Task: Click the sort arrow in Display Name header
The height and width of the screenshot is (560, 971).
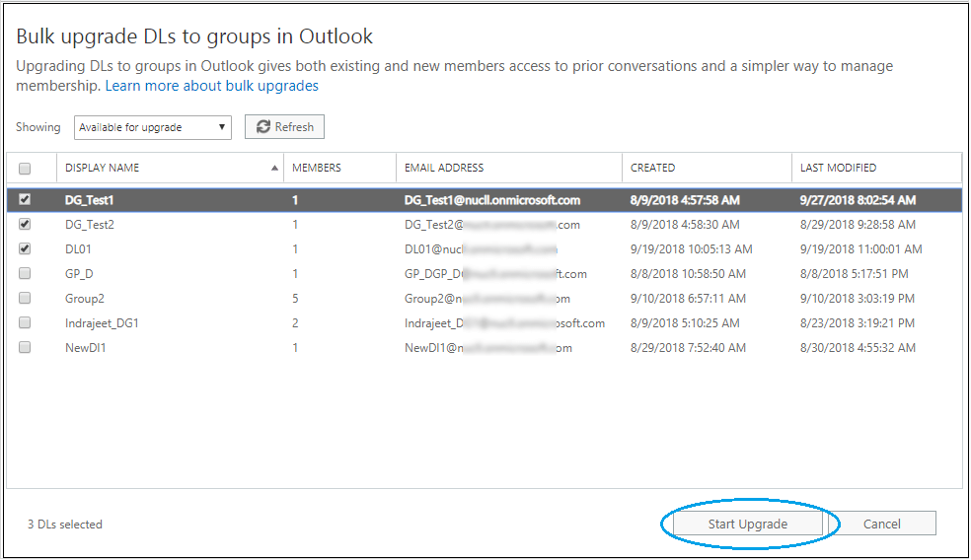Action: pyautogui.click(x=274, y=169)
